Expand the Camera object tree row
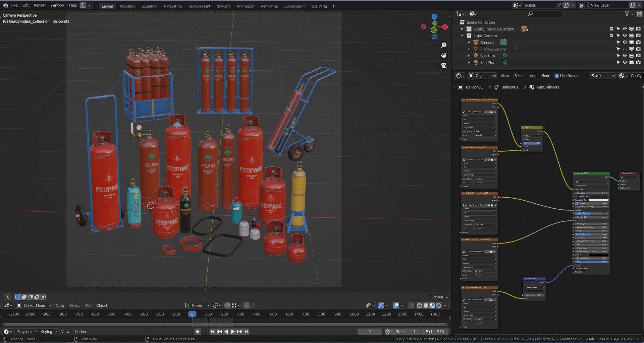644x343 pixels. [x=469, y=43]
